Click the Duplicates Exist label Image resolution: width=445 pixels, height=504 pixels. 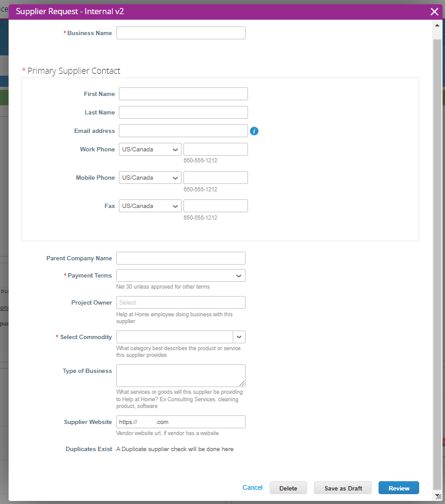89,449
